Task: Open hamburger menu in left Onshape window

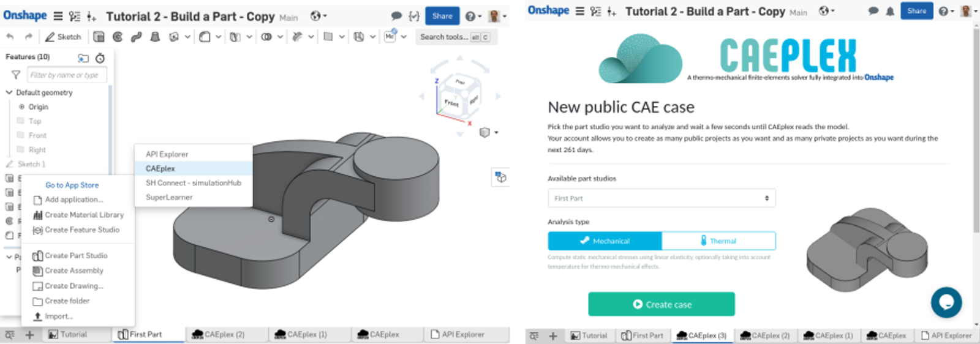Action: (58, 17)
